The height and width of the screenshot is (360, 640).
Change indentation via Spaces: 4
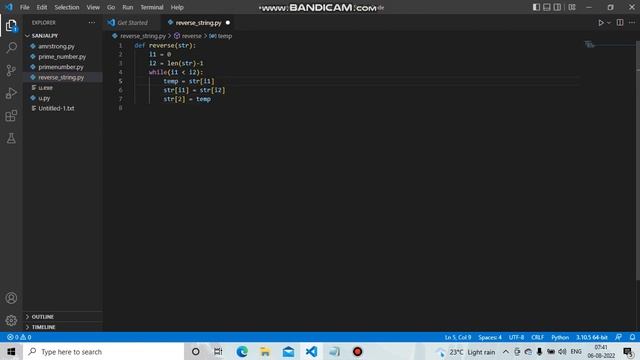click(x=490, y=337)
